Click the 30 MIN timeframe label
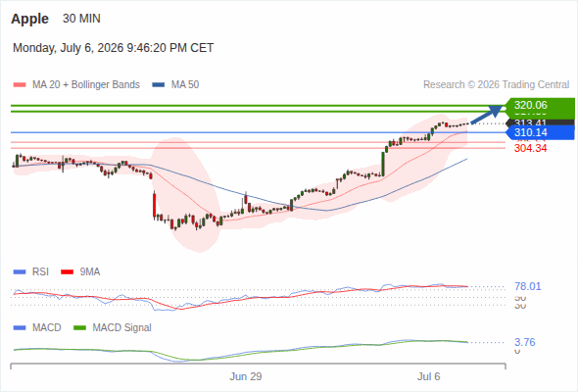Image resolution: width=578 pixels, height=392 pixels. [81, 19]
